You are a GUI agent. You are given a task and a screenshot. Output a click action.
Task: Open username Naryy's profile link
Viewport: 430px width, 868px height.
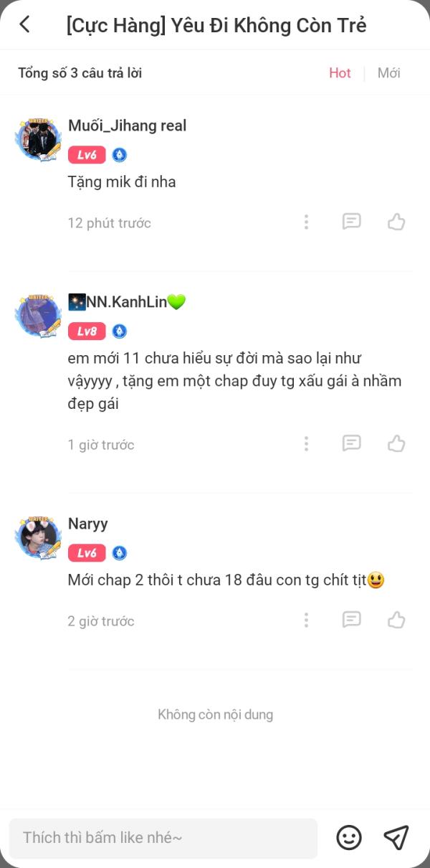[x=88, y=524]
